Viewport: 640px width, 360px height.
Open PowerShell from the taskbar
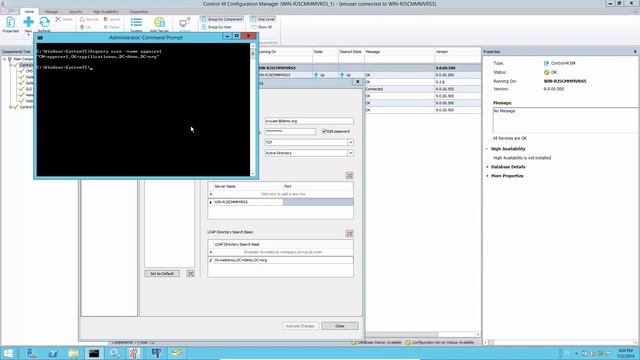click(53, 353)
